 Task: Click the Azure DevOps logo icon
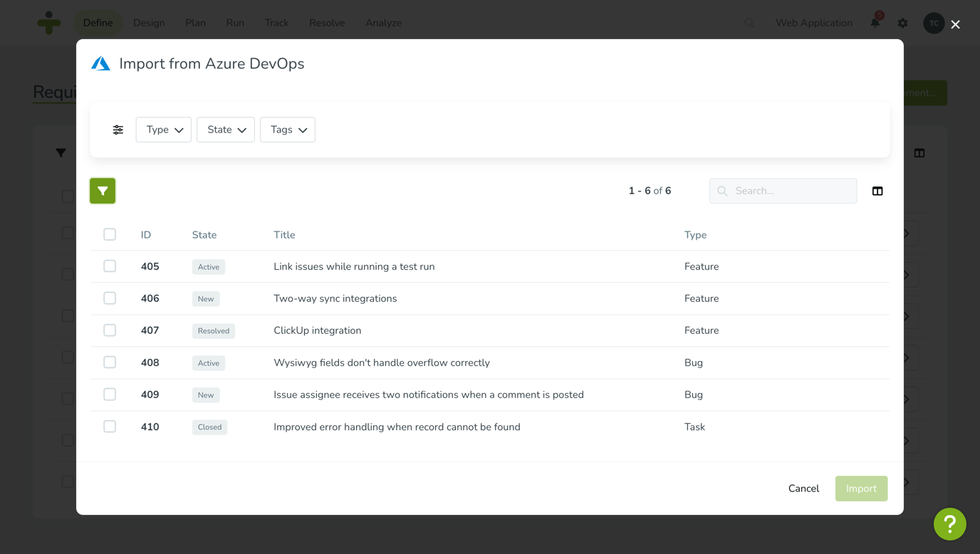tap(100, 63)
